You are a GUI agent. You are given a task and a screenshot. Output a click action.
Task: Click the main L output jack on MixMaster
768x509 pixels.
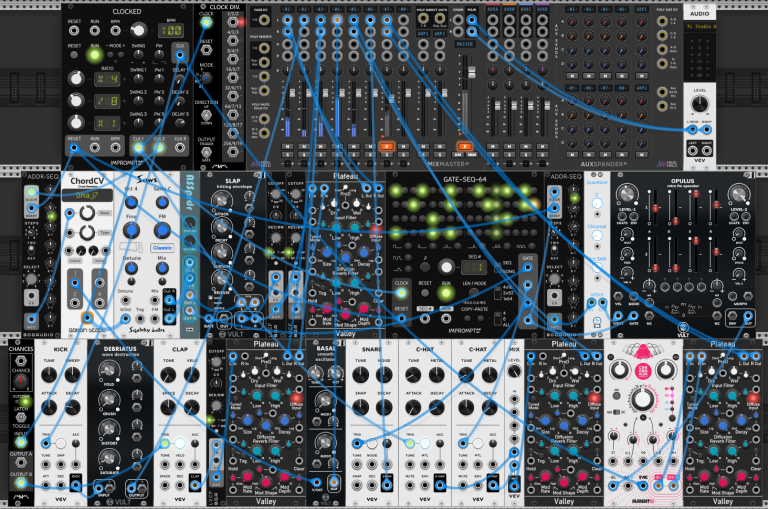coord(471,20)
